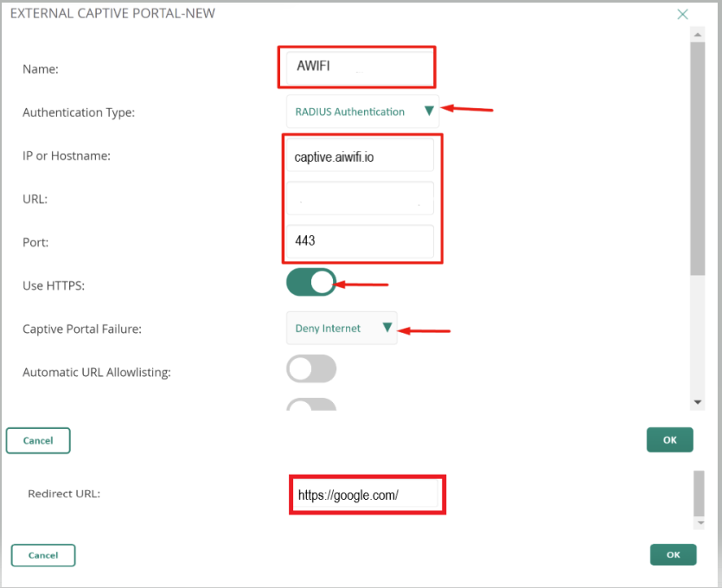Click the dialog title "EXTERNAL CAPTIVE PORTAL-NEW"
The width and height of the screenshot is (722, 588).
pos(112,13)
